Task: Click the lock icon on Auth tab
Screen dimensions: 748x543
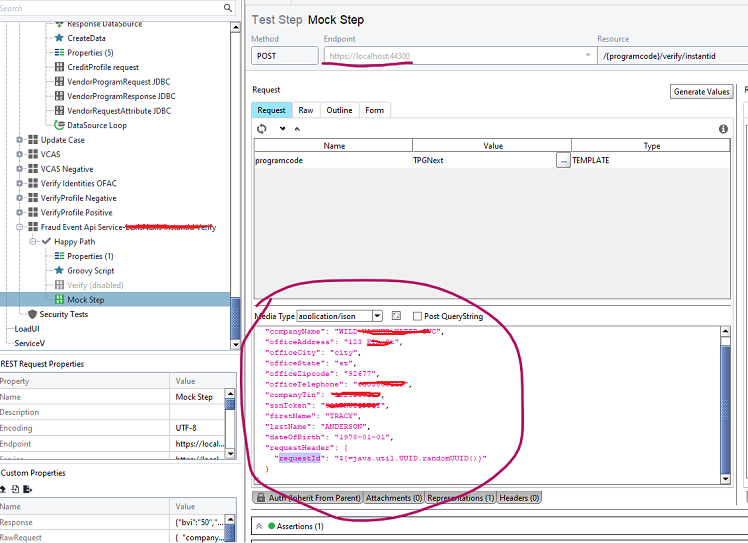Action: [x=261, y=498]
